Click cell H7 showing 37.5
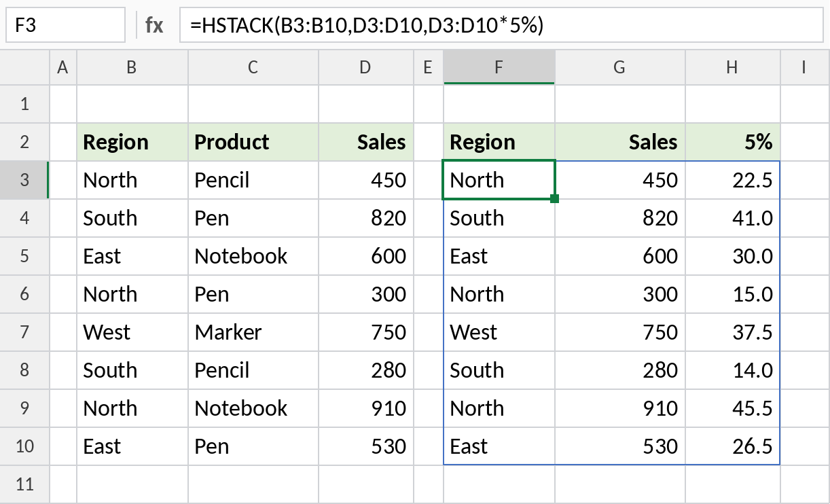 pyautogui.click(x=733, y=332)
